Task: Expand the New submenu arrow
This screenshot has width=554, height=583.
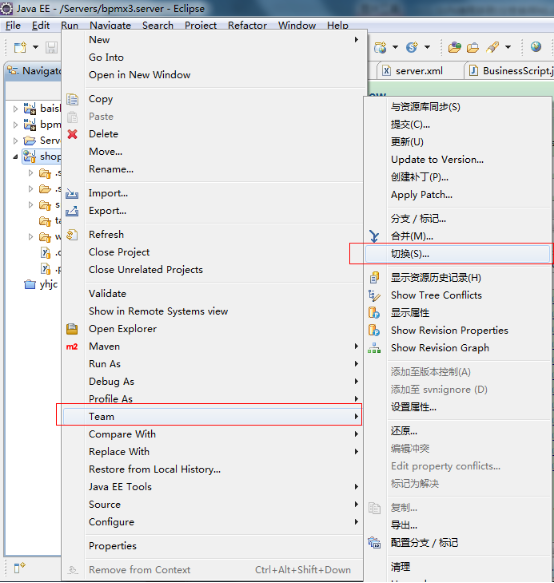Action: point(356,39)
